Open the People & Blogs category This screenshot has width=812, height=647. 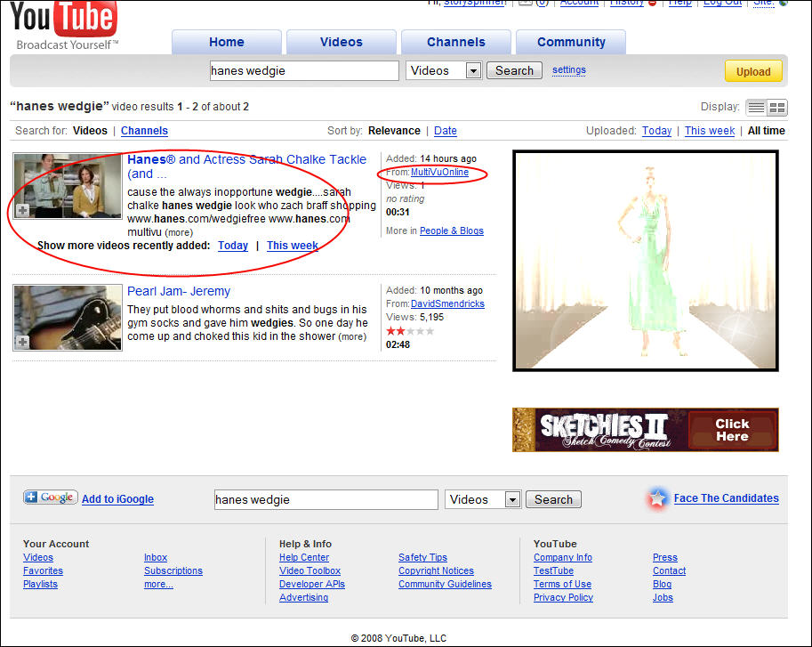[452, 230]
